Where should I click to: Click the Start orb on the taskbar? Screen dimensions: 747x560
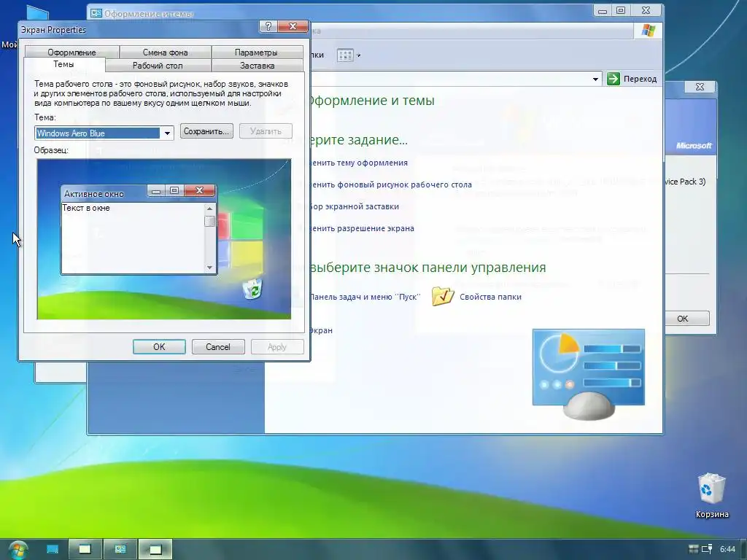(18, 550)
